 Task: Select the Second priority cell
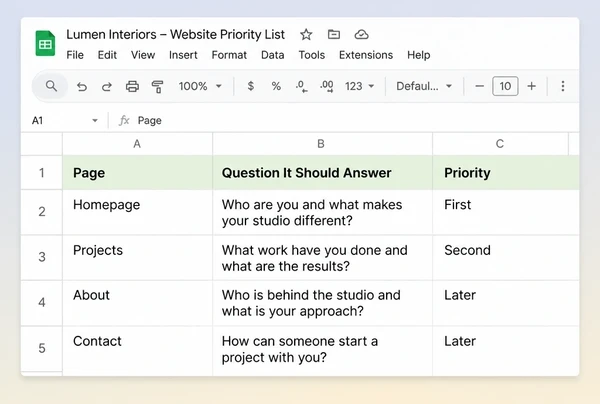[x=505, y=257]
